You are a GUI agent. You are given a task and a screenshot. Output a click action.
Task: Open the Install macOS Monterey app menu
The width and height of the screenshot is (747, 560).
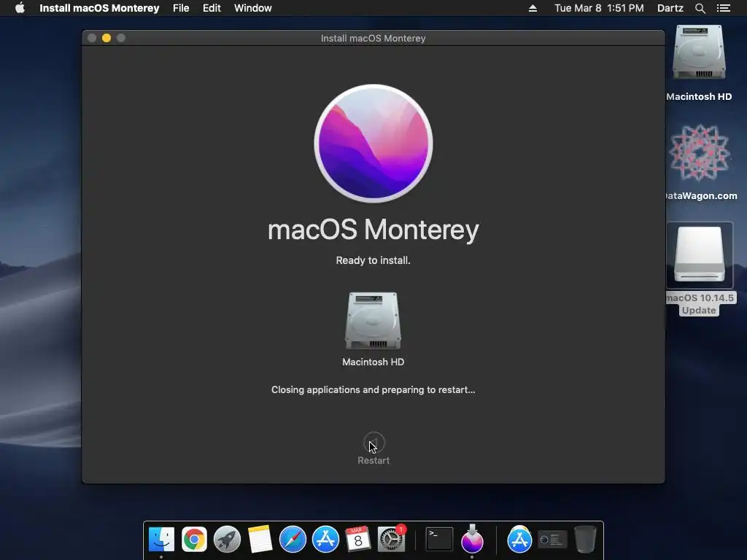click(99, 8)
